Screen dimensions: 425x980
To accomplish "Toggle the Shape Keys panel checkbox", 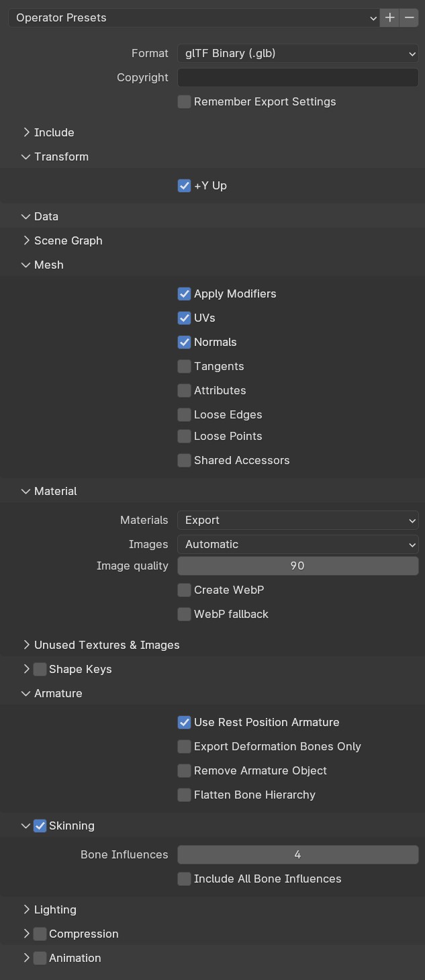I will pyautogui.click(x=40, y=669).
